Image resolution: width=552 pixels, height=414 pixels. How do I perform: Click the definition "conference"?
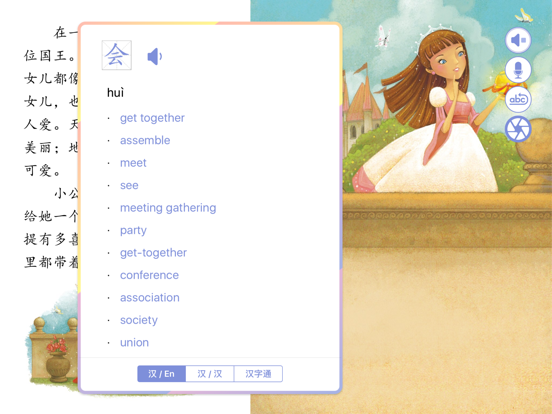pyautogui.click(x=149, y=275)
